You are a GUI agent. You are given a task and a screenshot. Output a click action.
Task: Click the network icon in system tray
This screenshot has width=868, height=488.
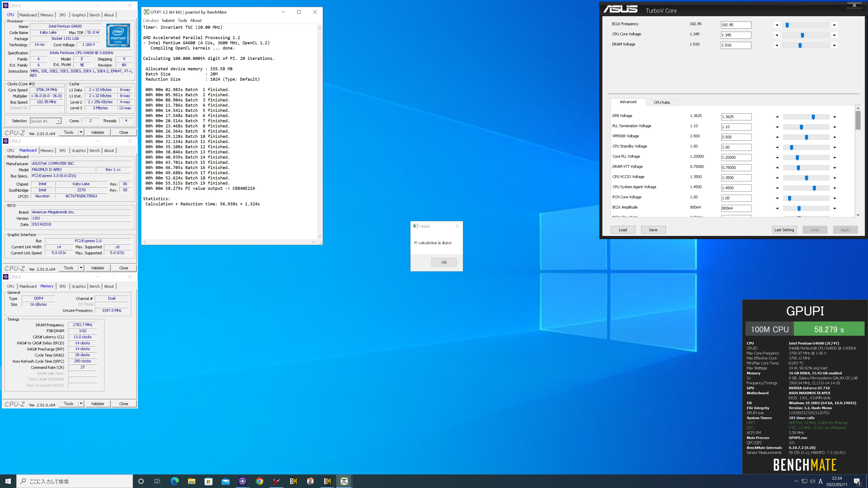[x=804, y=481]
